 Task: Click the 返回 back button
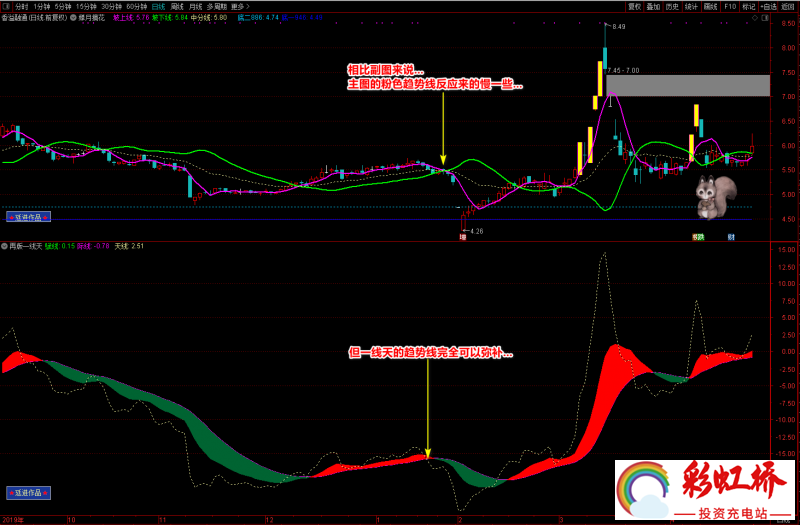(x=788, y=7)
